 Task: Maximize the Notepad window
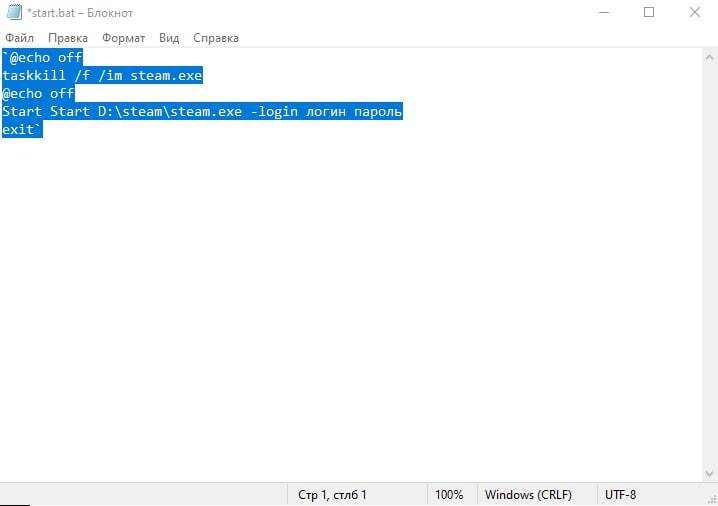point(649,12)
